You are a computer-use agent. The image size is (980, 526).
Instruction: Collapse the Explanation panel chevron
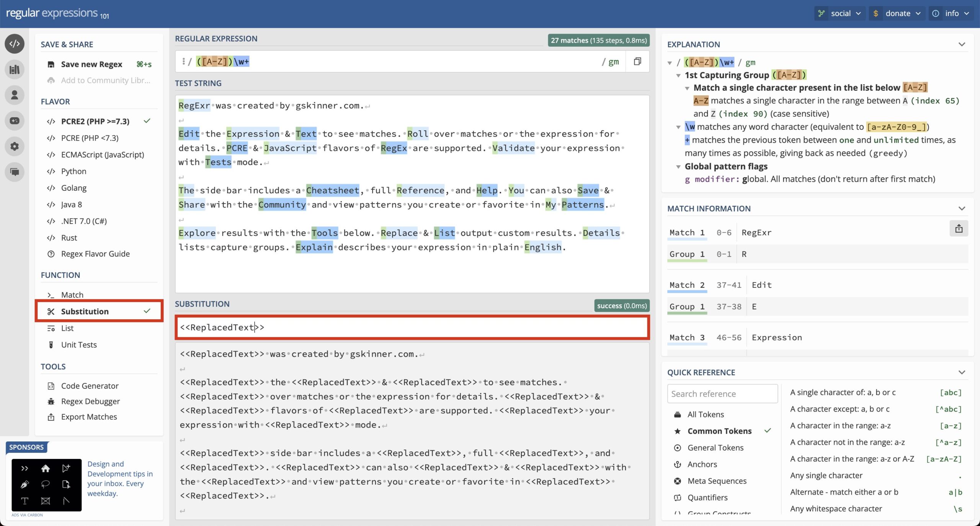coord(962,44)
